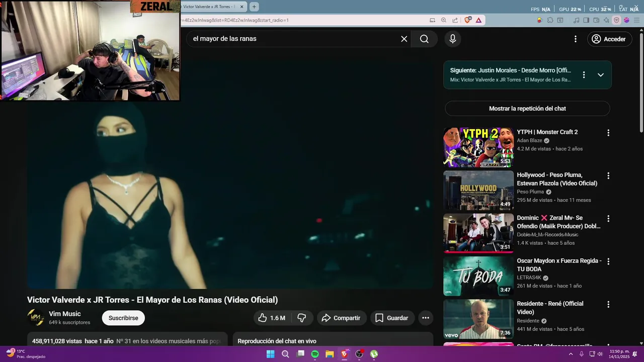Open the browser hamburger main menu
The image size is (644, 362).
(636, 20)
